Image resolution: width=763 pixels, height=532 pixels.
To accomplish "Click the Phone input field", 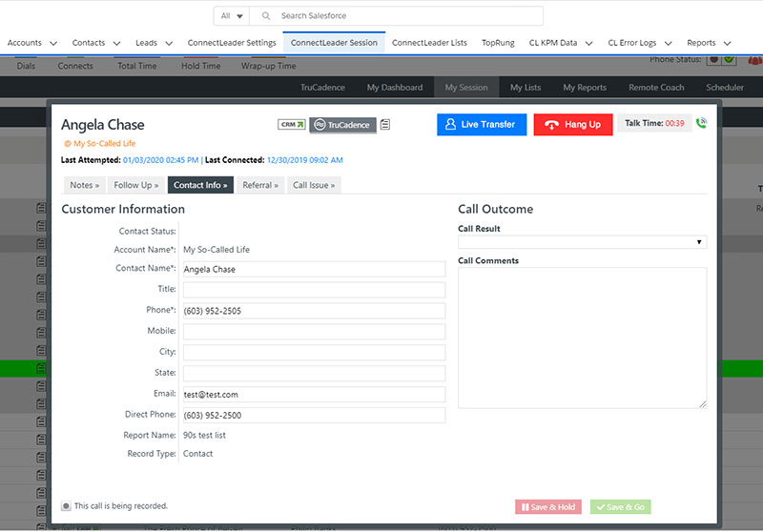I will click(x=314, y=311).
